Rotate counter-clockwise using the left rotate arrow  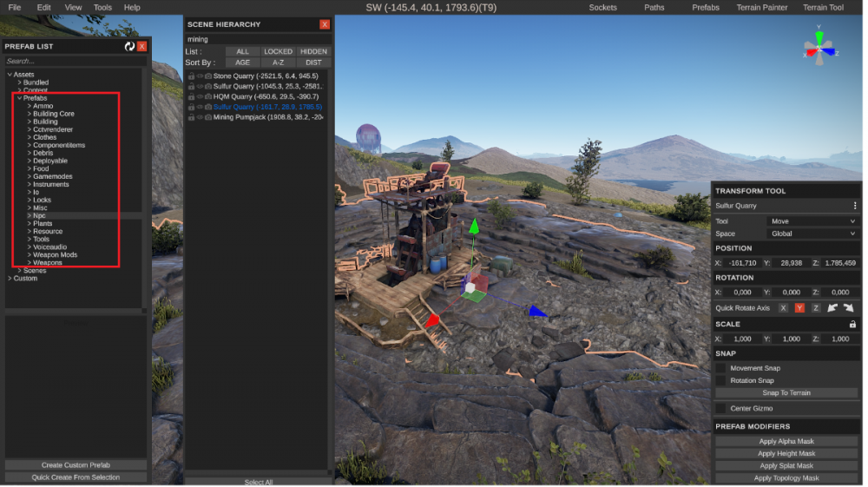point(832,308)
